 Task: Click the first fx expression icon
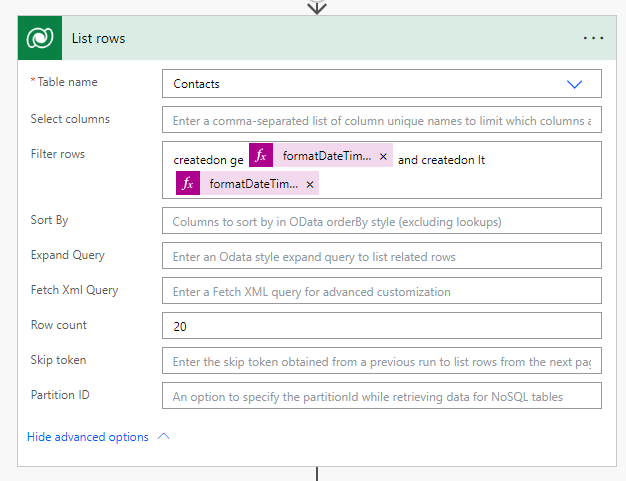click(x=260, y=156)
